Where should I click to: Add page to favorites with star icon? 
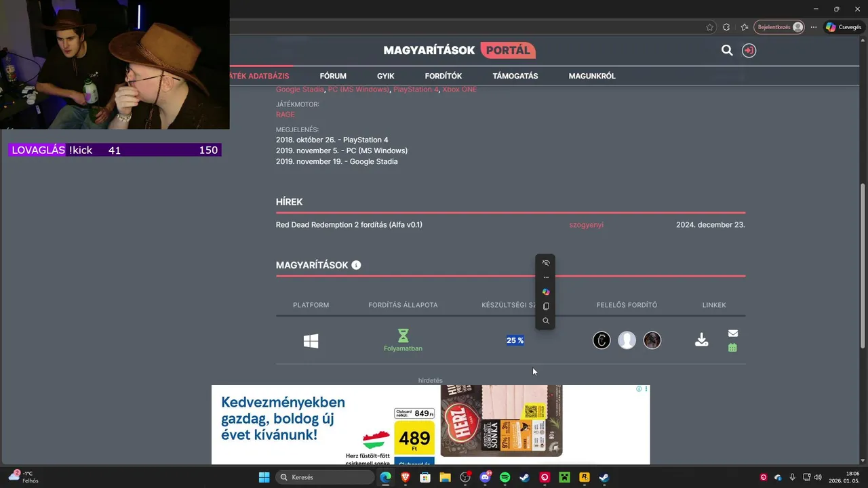[x=710, y=27]
